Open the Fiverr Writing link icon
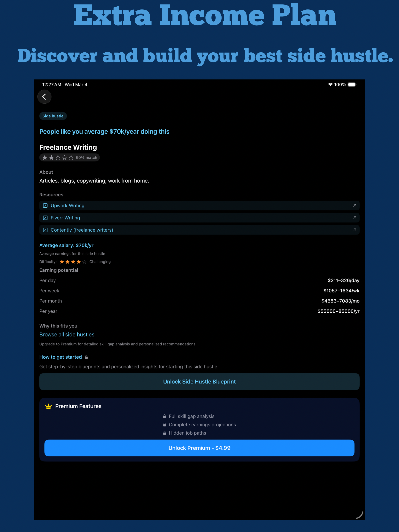This screenshot has height=532, width=399. 45,218
